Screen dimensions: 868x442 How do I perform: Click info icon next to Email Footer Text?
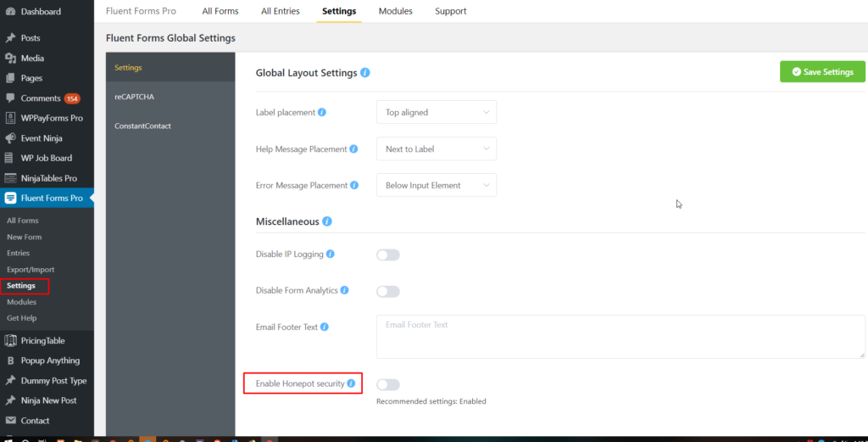[325, 327]
